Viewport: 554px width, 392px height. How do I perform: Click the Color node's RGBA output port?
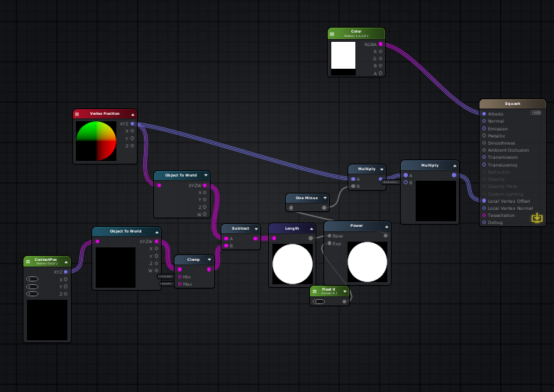point(381,44)
